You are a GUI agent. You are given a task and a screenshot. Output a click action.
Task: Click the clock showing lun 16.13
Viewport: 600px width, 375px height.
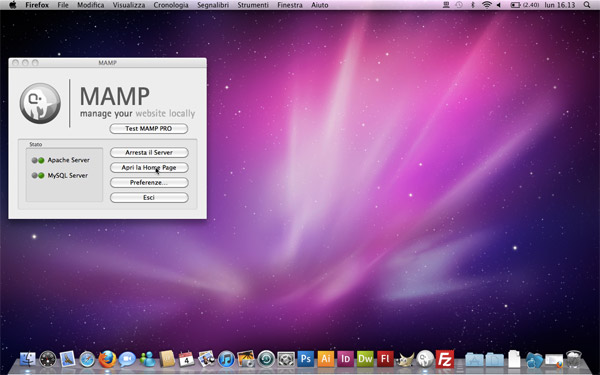[x=560, y=5]
